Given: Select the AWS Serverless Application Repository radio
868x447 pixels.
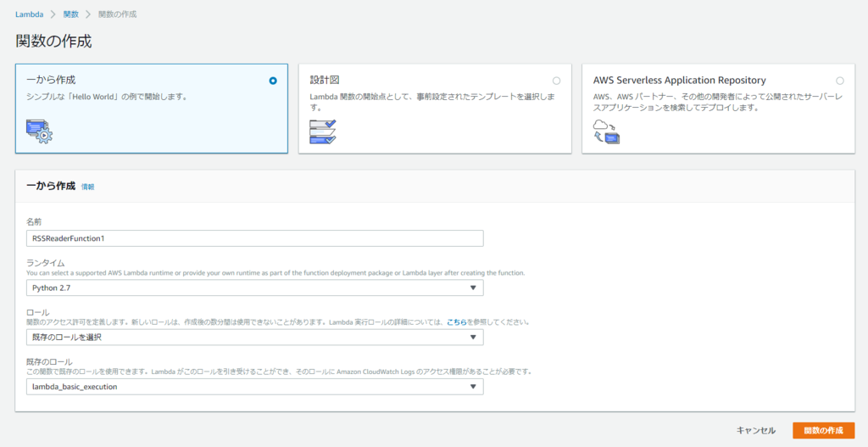Looking at the screenshot, I should click(x=840, y=81).
